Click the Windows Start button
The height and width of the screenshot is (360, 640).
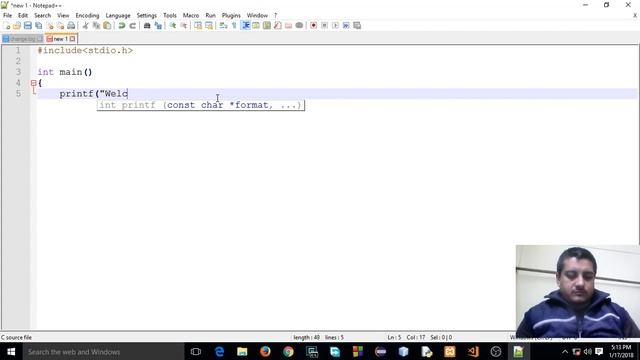(x=11, y=351)
